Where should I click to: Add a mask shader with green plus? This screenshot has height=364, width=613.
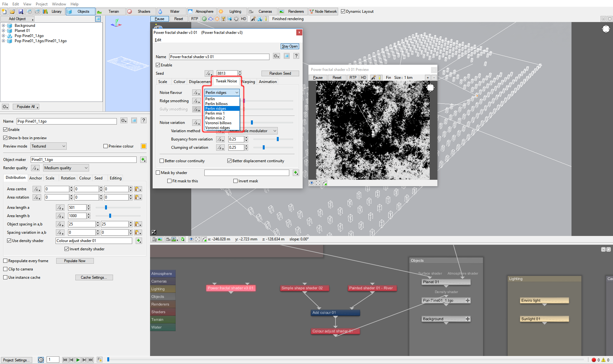296,173
